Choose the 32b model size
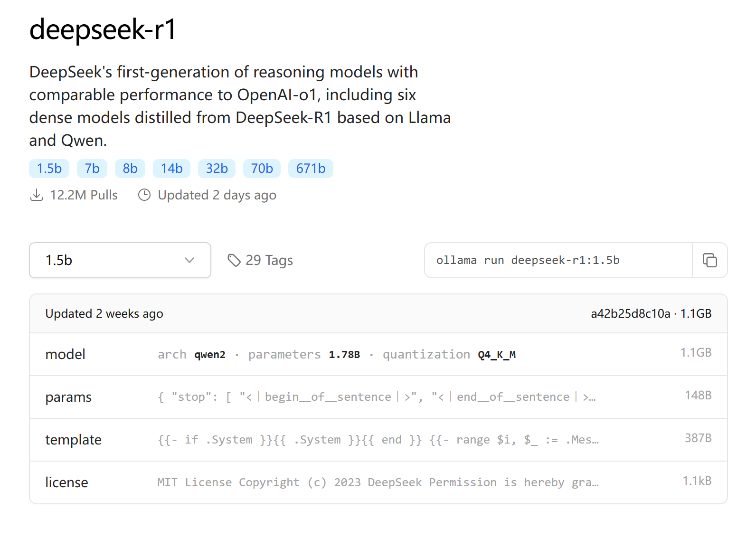 [x=217, y=169]
